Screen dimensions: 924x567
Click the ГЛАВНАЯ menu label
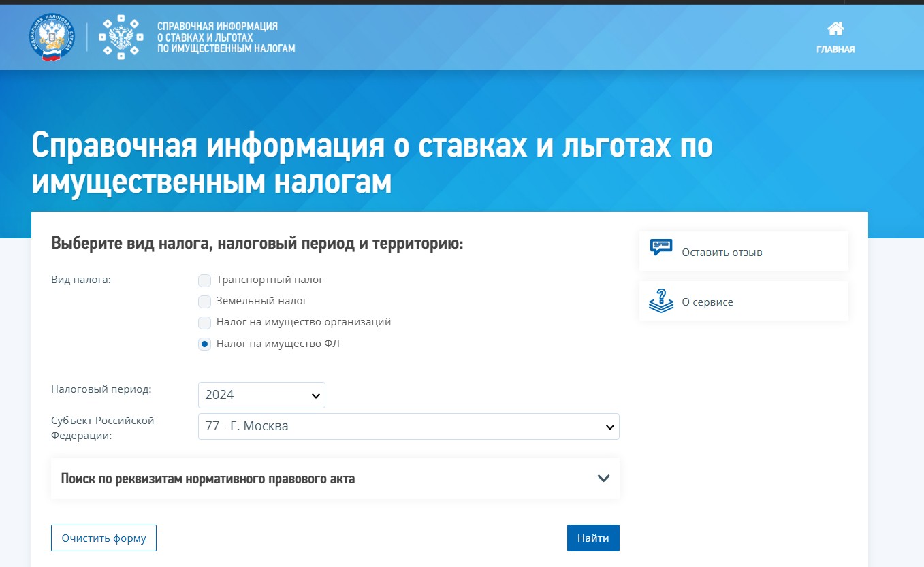coord(835,49)
